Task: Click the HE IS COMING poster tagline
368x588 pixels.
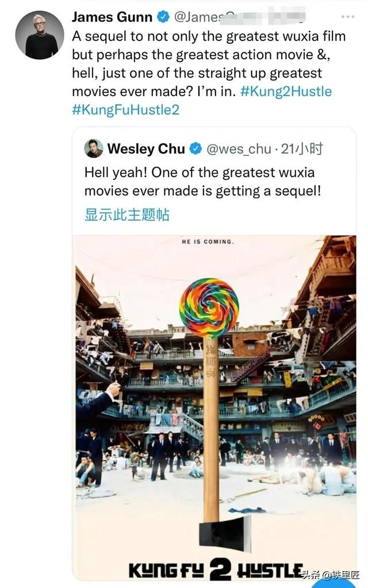Action: tap(208, 242)
